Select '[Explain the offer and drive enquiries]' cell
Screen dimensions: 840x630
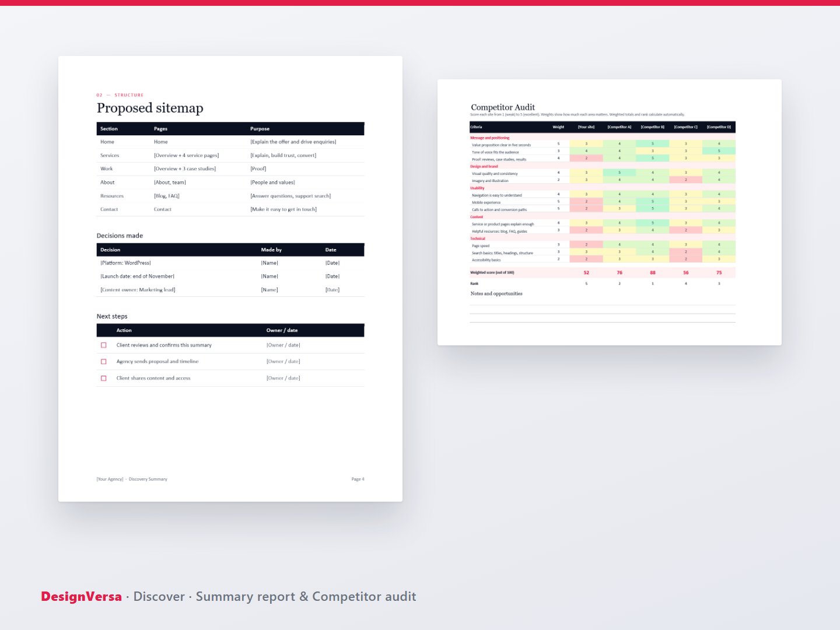[x=293, y=142]
